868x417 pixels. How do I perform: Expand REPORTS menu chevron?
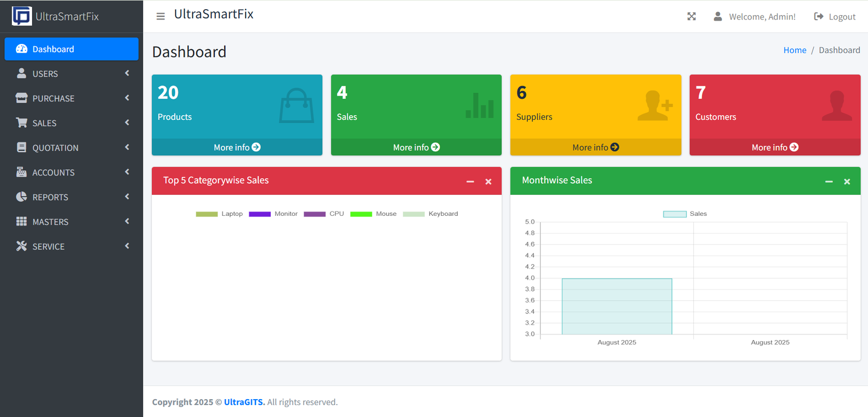(x=127, y=197)
